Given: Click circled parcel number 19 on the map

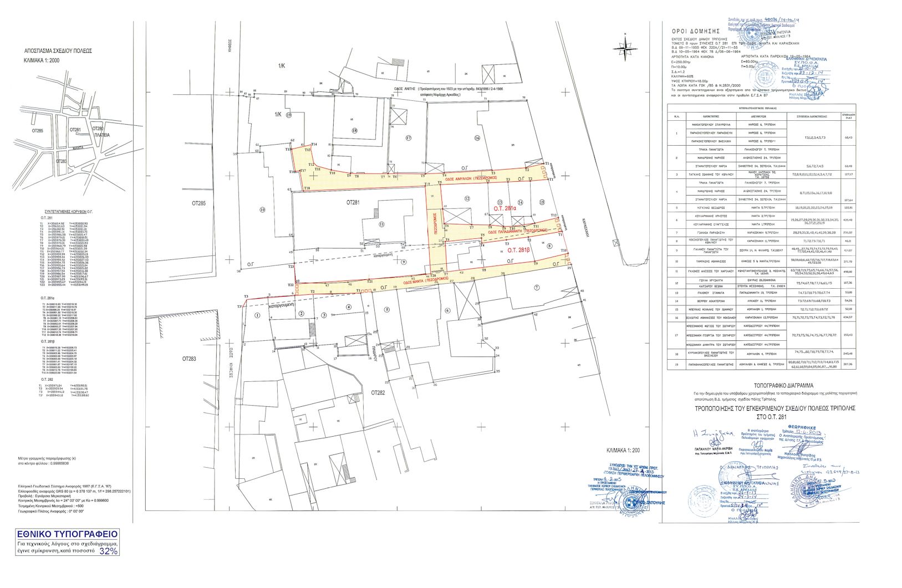Looking at the screenshot, I should [x=288, y=115].
